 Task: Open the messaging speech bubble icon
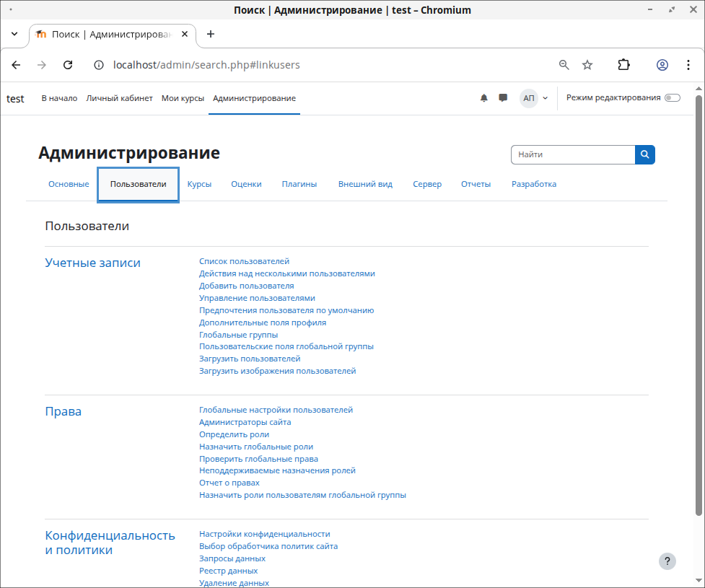point(503,98)
